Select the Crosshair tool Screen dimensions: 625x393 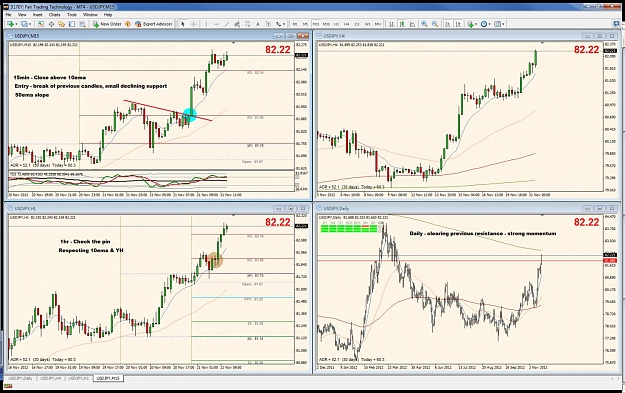tap(193, 24)
